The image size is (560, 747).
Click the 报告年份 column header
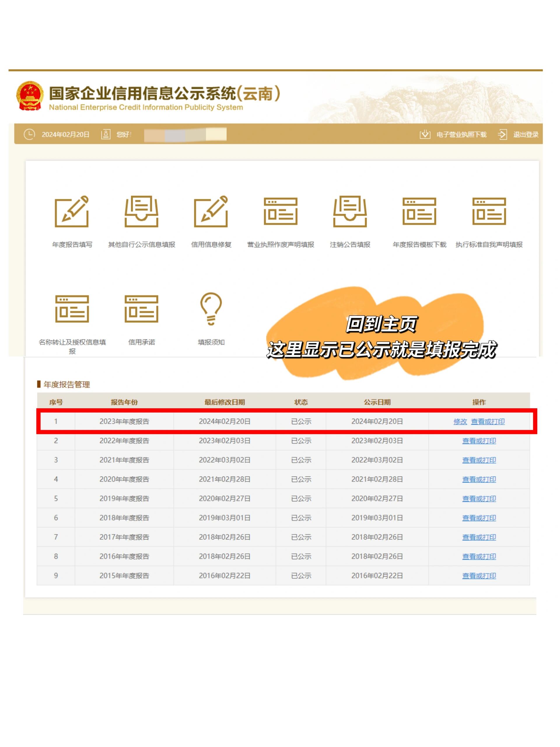(124, 402)
